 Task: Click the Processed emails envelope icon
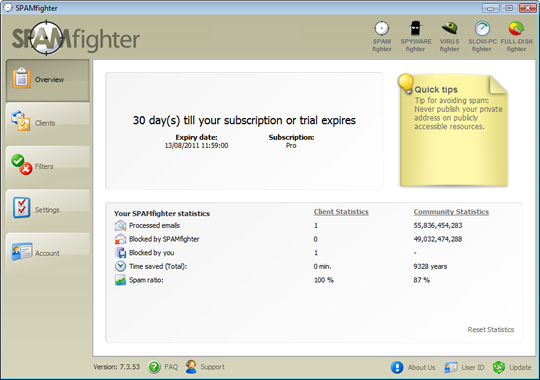click(120, 226)
